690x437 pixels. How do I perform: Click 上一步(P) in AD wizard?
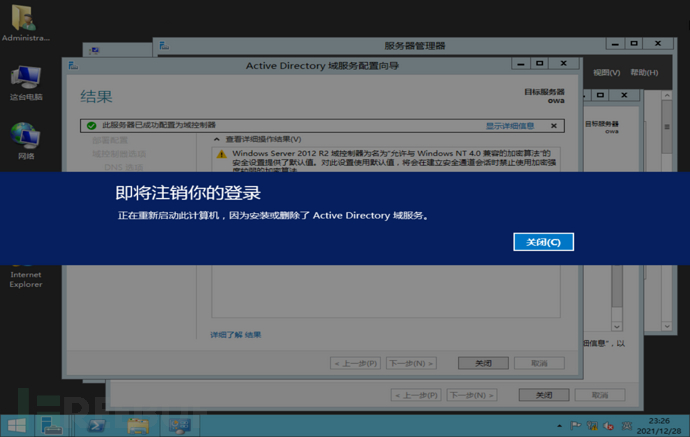pyautogui.click(x=356, y=363)
